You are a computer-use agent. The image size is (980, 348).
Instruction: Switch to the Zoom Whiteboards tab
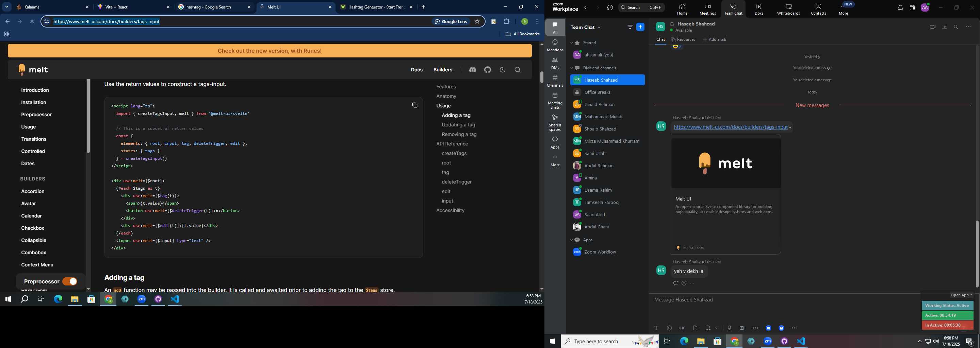(788, 9)
